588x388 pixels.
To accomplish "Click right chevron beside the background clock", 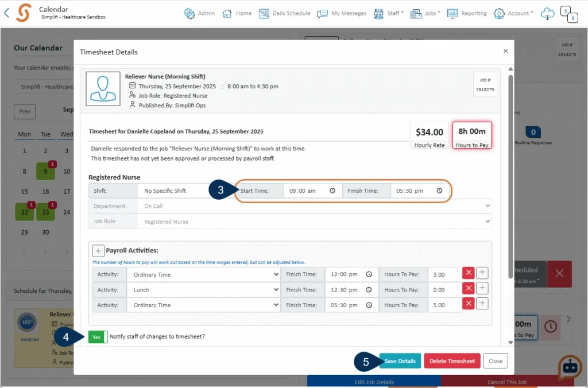I will pos(568,319).
